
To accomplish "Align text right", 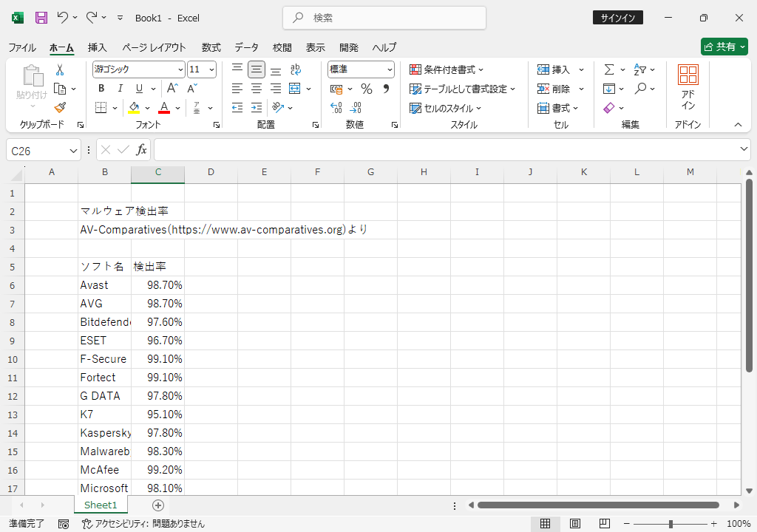I will coord(276,89).
